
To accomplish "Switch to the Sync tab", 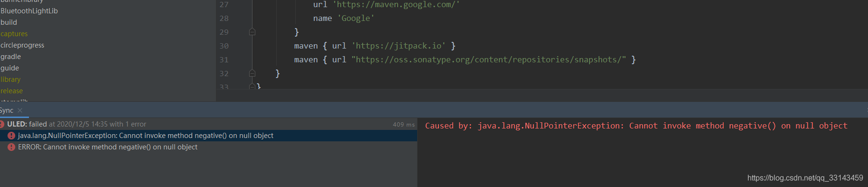I will 7,110.
